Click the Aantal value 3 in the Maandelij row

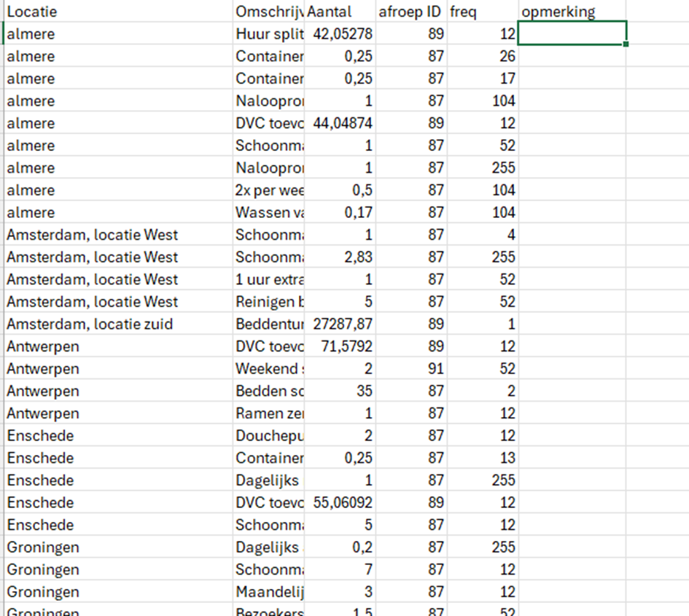340,592
